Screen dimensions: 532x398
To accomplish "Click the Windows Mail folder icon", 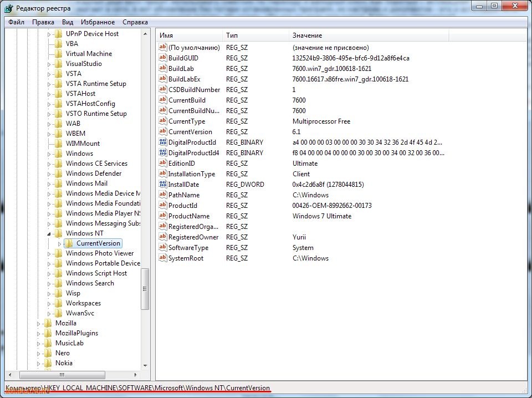I will [x=58, y=183].
